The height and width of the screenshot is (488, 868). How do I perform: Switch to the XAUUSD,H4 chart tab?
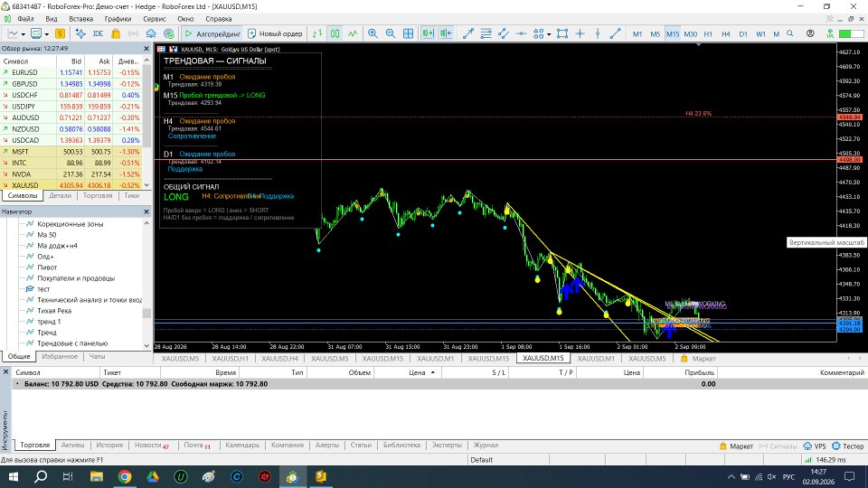pos(279,359)
